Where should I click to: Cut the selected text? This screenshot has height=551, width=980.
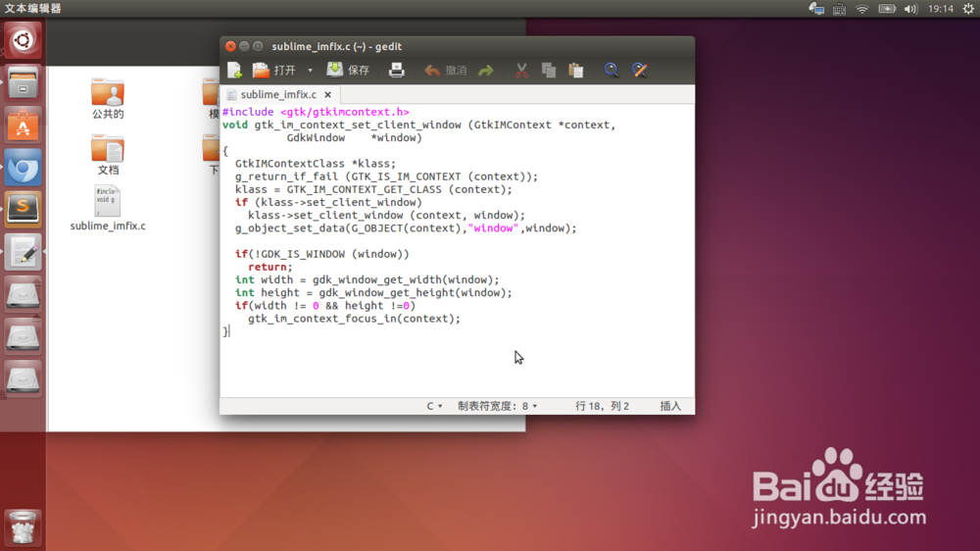click(x=521, y=70)
